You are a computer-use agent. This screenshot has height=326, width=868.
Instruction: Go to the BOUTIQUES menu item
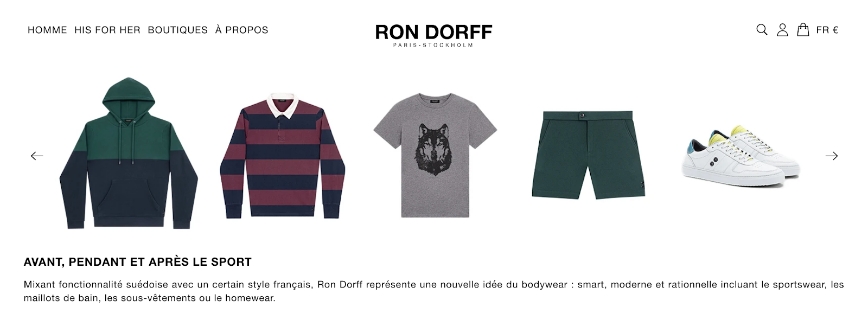click(x=178, y=30)
